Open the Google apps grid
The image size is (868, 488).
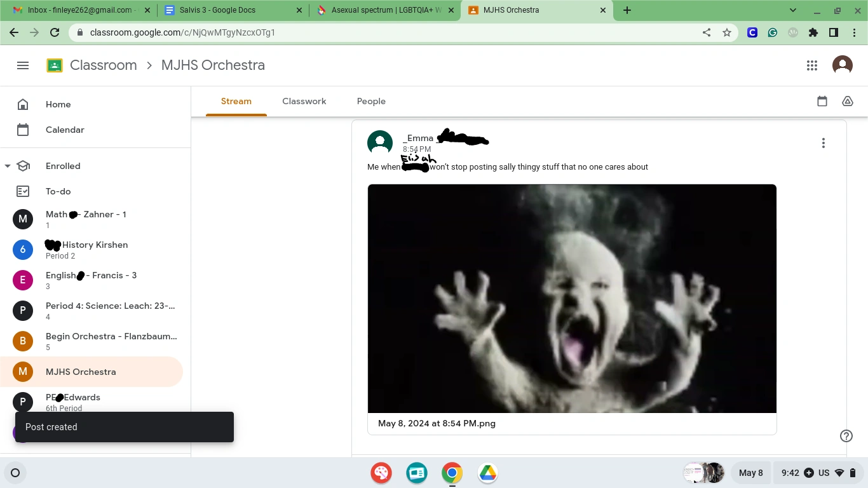coord(811,65)
